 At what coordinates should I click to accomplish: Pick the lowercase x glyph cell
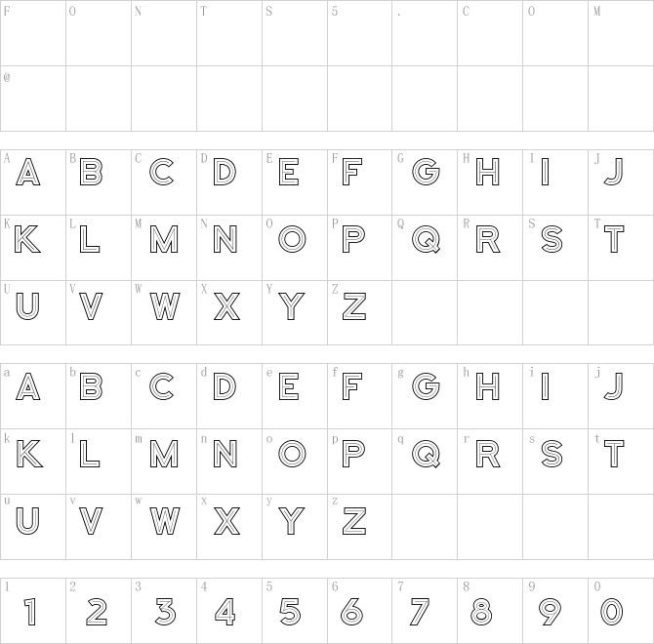click(x=229, y=527)
